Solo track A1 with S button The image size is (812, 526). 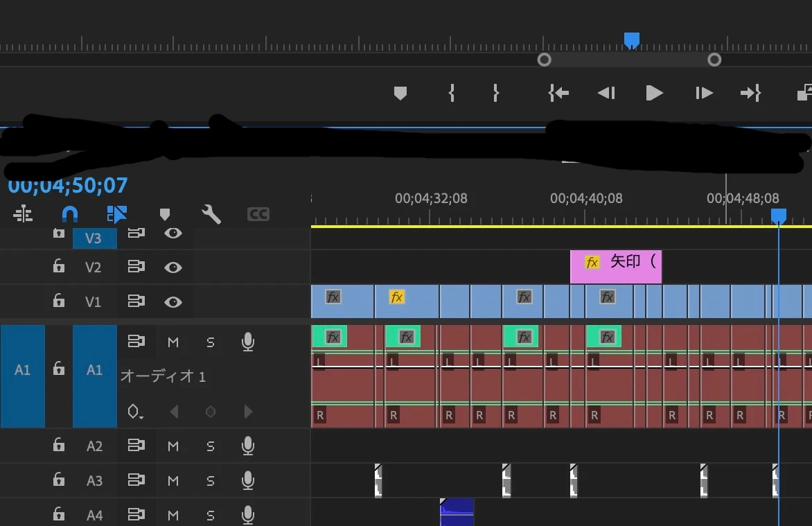click(210, 342)
